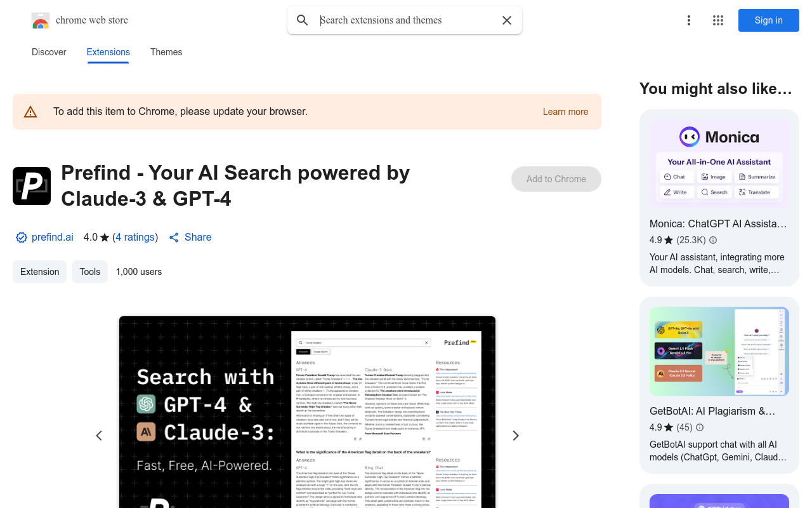Select the Tools category chip
The image size is (812, 508).
click(90, 272)
